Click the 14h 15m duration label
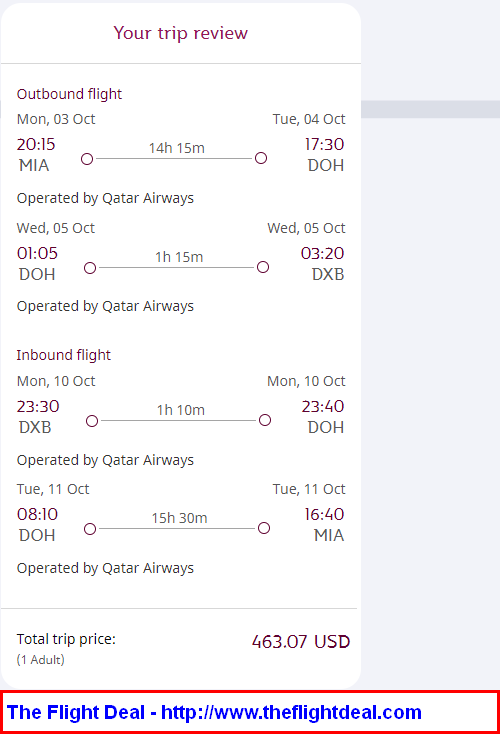The height and width of the screenshot is (734, 500). click(x=177, y=148)
